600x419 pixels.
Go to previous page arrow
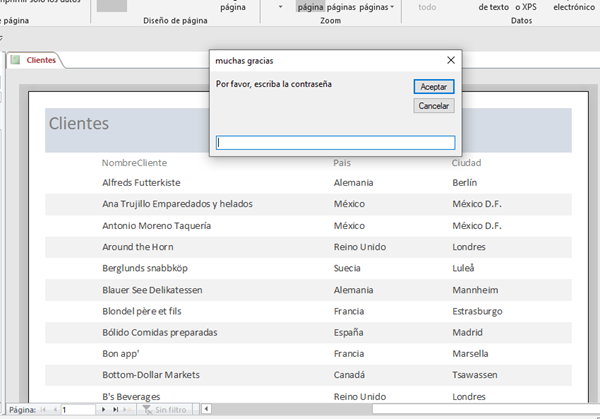point(54,410)
